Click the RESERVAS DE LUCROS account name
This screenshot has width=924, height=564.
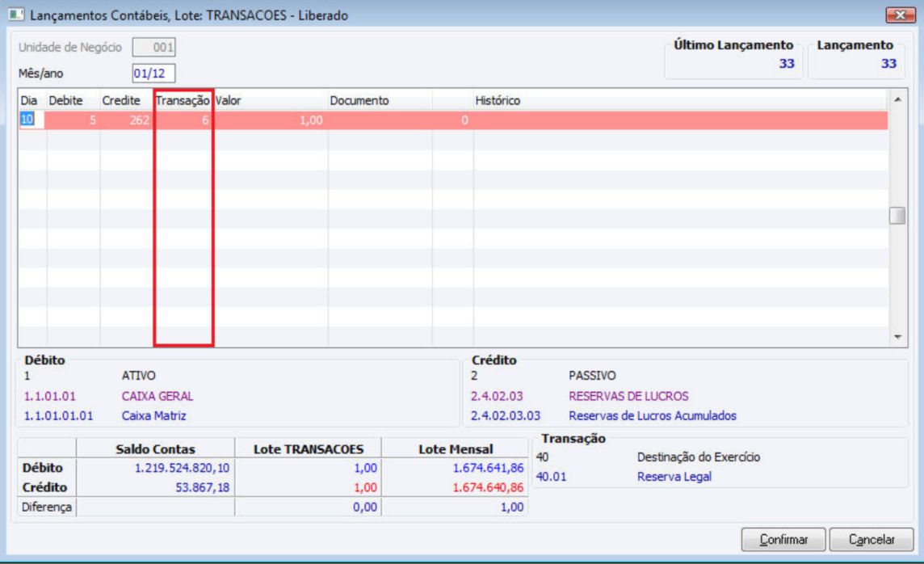(628, 396)
